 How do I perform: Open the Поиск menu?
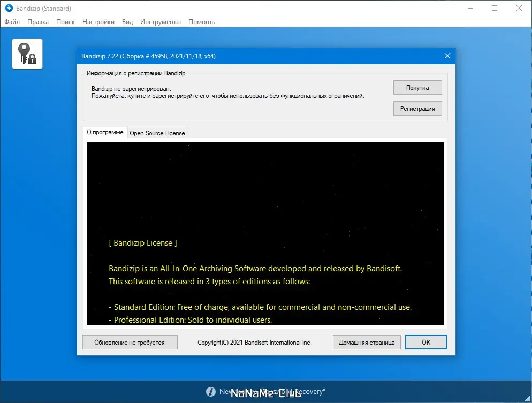(x=65, y=22)
